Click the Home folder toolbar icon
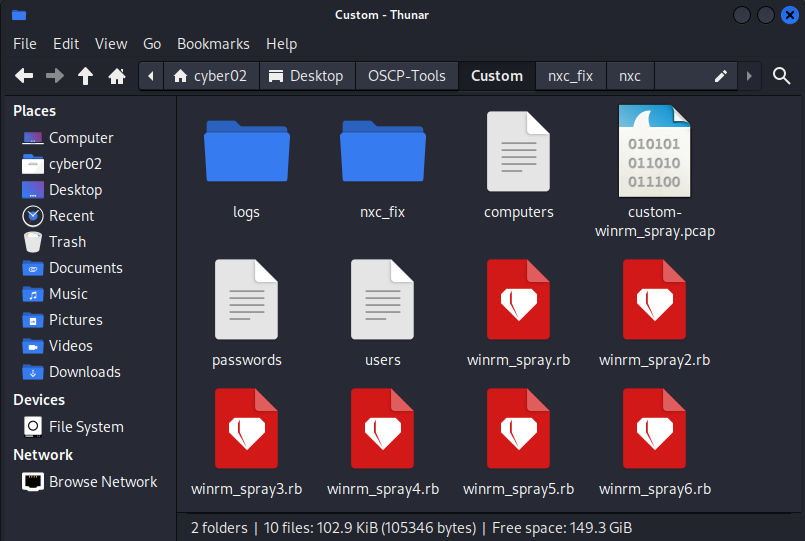Viewport: 805px width, 541px height. coord(117,76)
